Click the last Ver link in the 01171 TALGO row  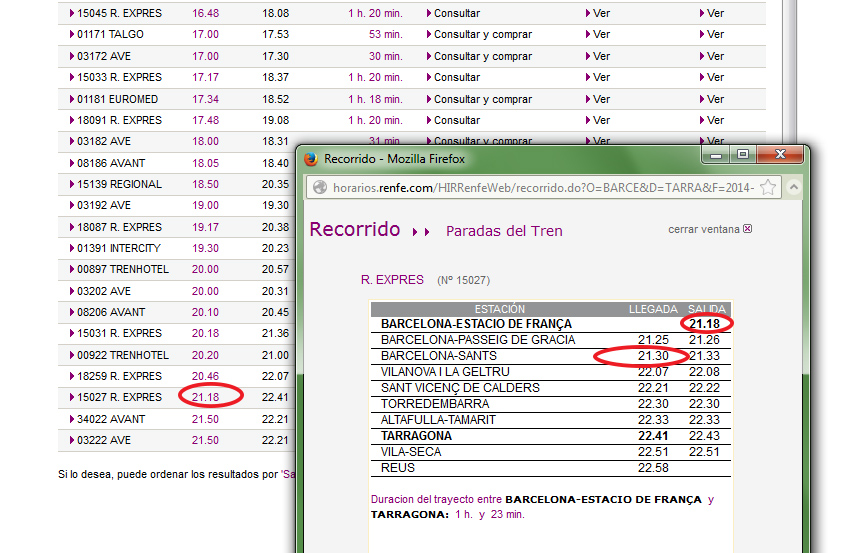[715, 35]
